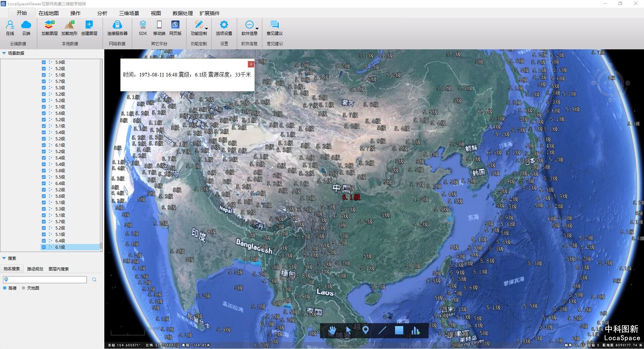The height and width of the screenshot is (349, 644).
Task: Click the point icon of 5.8级 layer row
Action: [x=50, y=170]
